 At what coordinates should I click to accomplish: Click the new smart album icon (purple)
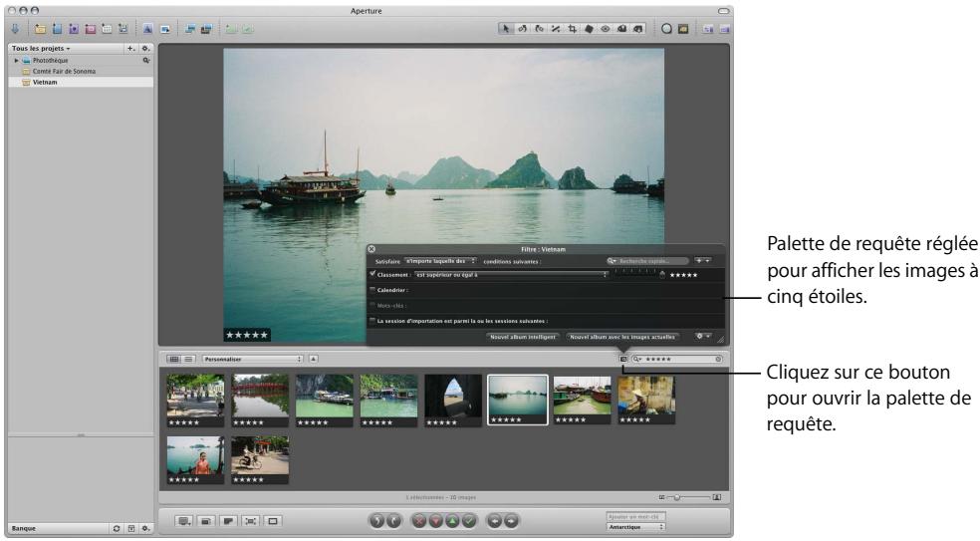pos(73,29)
